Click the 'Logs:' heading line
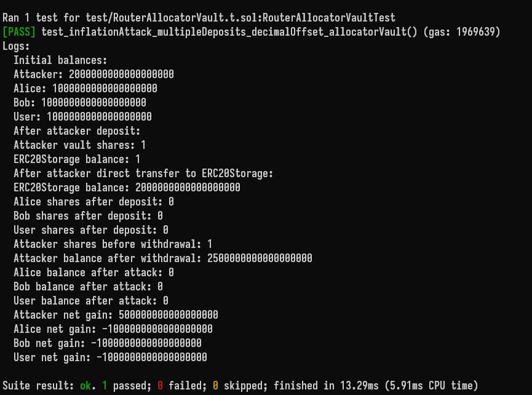This screenshot has height=395, width=532. (x=16, y=46)
